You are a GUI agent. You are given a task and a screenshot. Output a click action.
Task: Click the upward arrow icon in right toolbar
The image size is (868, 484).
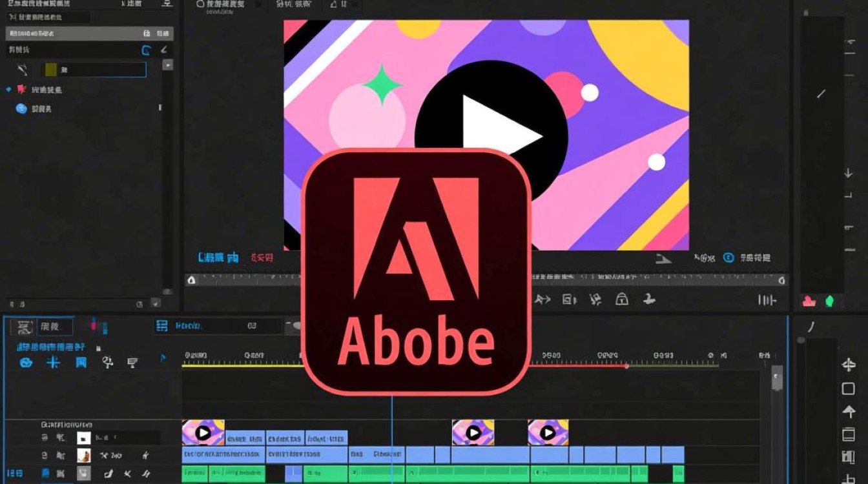tap(849, 412)
